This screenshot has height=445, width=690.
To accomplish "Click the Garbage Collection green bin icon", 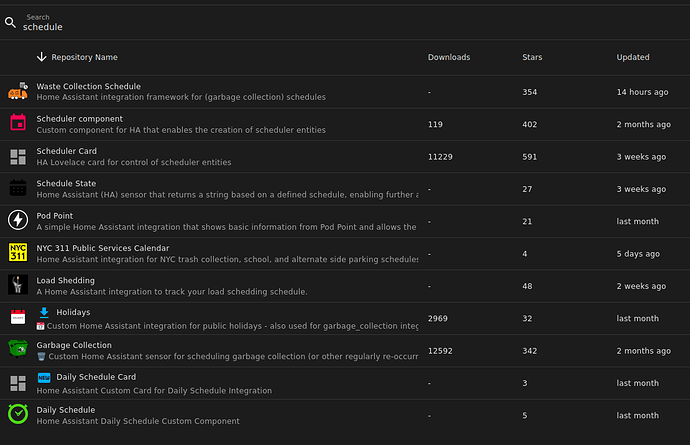I will click(x=18, y=349).
